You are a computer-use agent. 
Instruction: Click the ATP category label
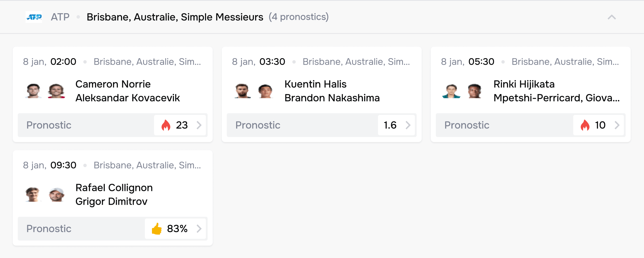pos(60,17)
